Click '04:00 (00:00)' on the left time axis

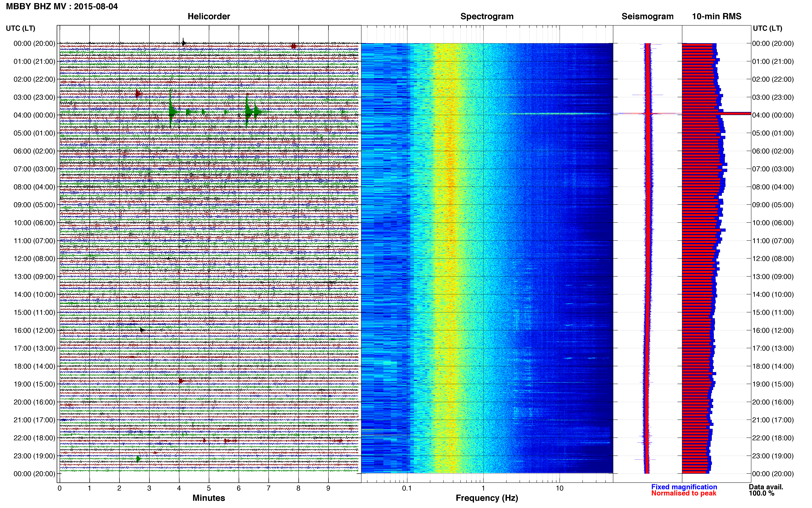(x=34, y=115)
